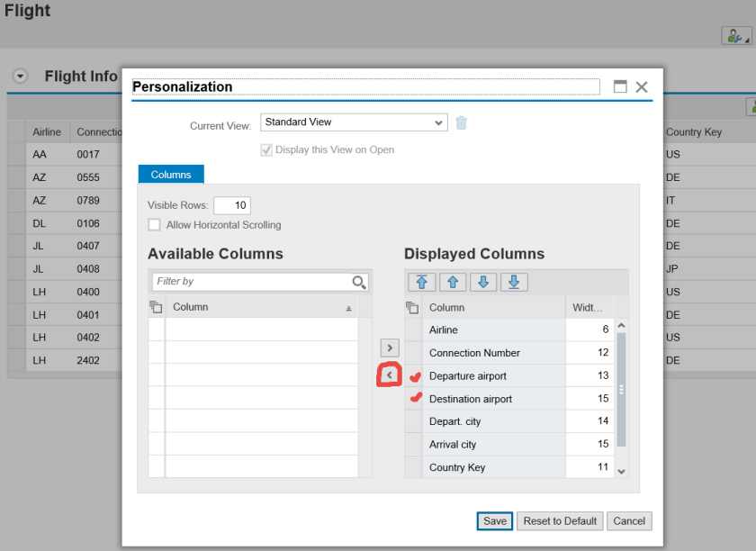Click the Visible Rows input field
The width and height of the screenshot is (756, 551).
232,205
